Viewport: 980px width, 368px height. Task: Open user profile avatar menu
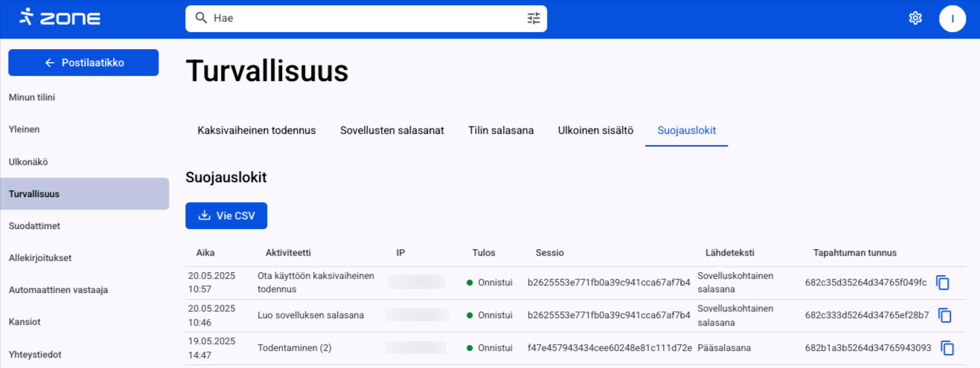click(952, 19)
